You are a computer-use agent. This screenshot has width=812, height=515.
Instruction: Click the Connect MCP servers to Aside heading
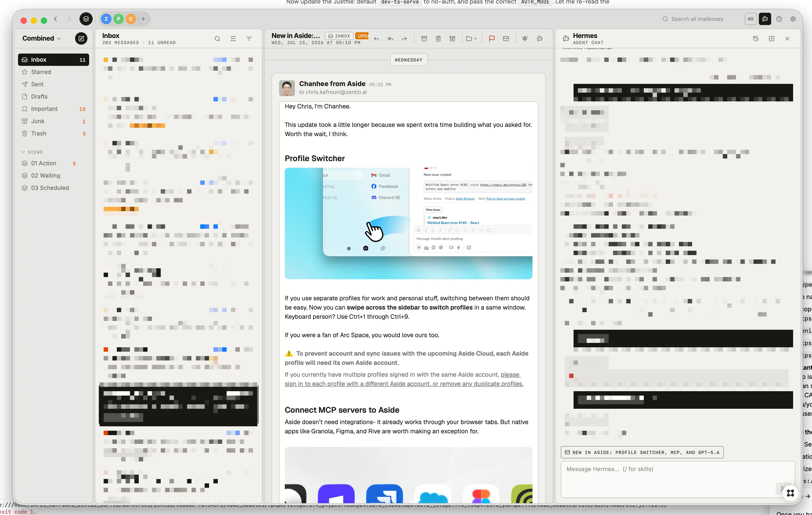pyautogui.click(x=342, y=410)
